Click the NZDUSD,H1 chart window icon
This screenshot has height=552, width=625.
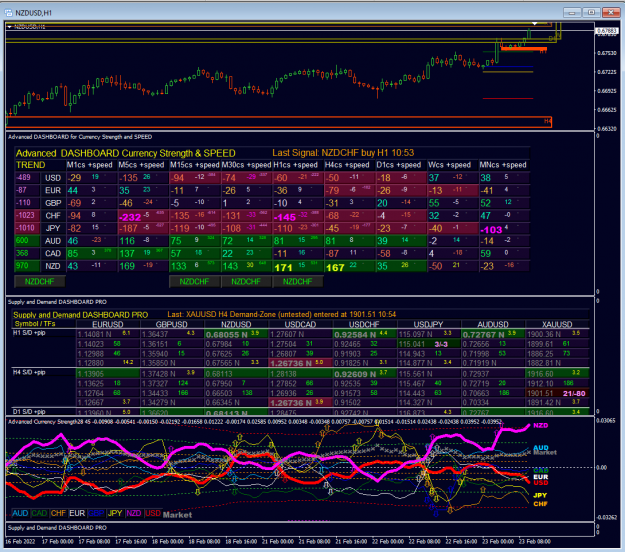(x=8, y=13)
